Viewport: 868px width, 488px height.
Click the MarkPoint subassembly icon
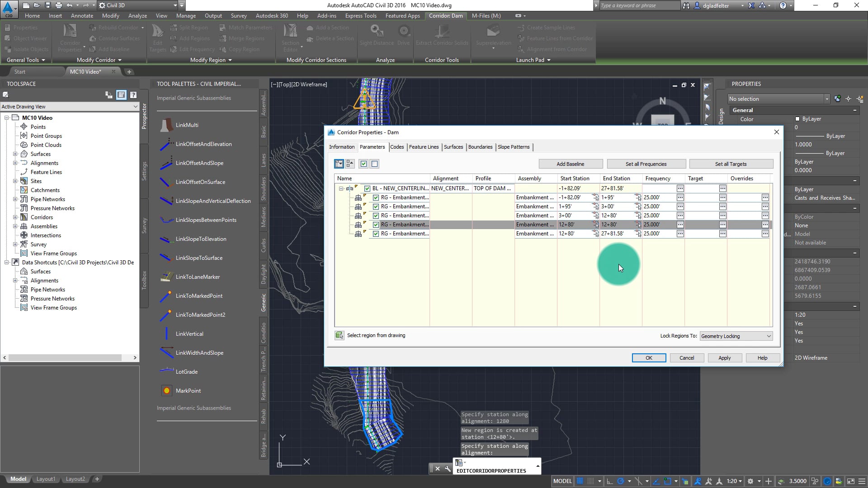[166, 391]
